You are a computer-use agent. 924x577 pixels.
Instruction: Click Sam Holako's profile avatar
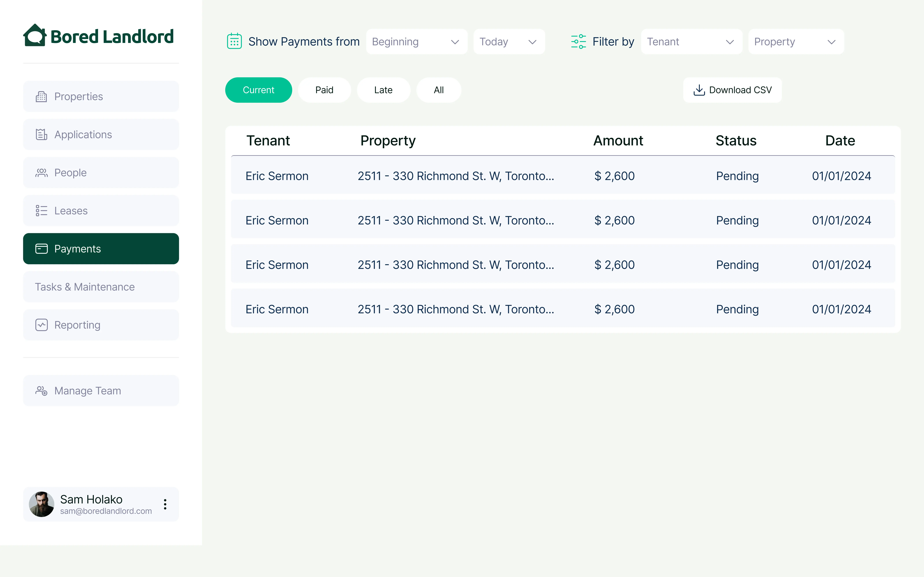coord(42,504)
